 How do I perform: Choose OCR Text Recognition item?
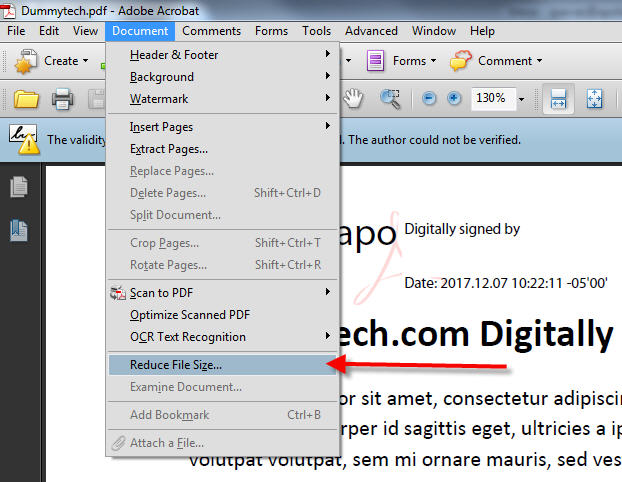point(223,337)
